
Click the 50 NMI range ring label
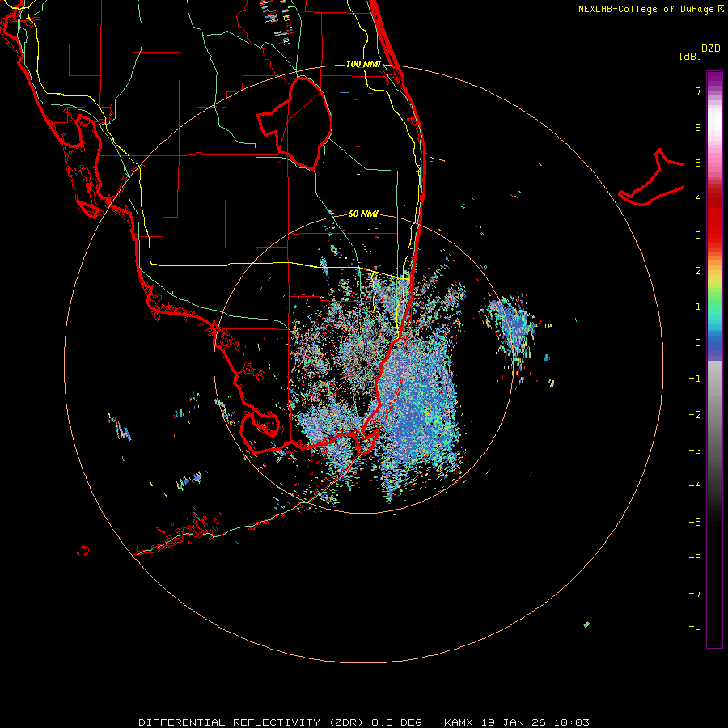coord(363,214)
